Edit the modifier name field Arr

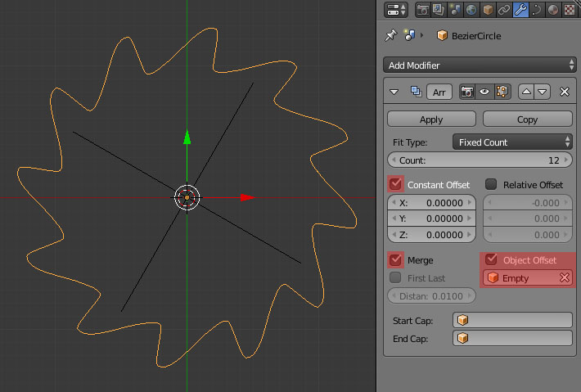coord(439,92)
